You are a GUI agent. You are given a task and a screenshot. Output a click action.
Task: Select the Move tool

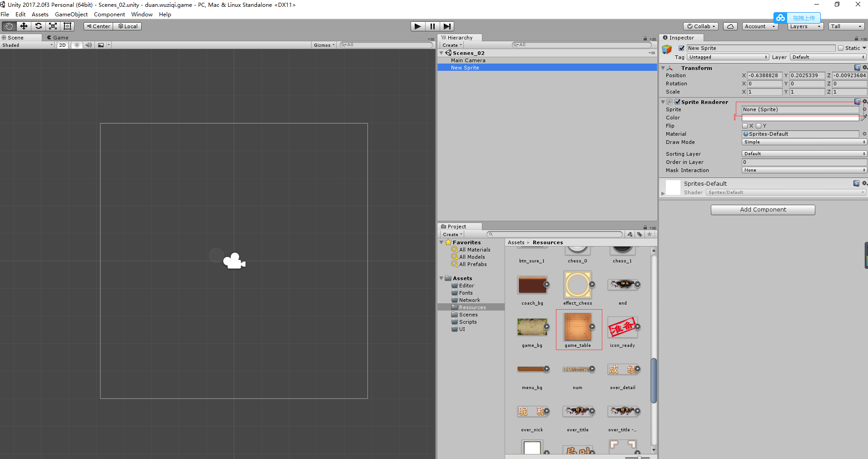pos(24,26)
